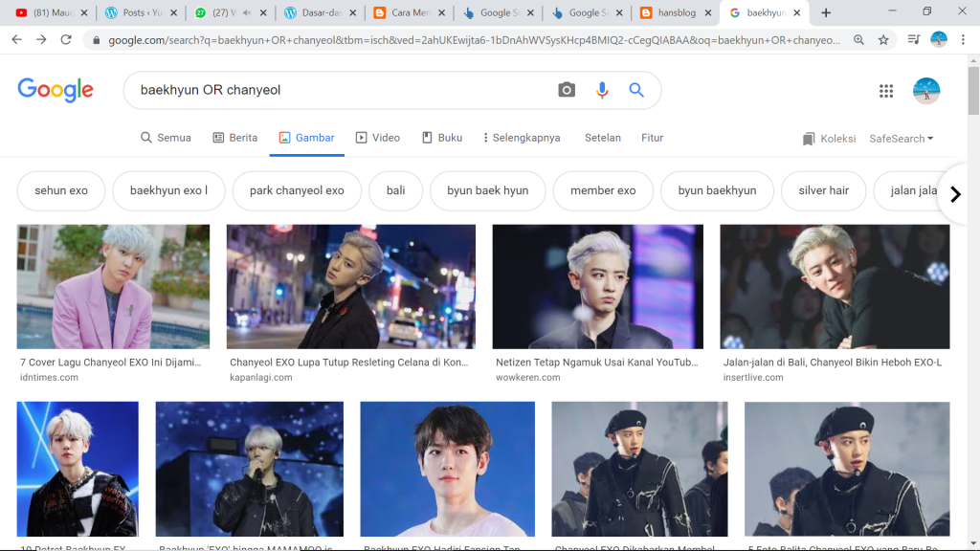Switch to the Berita tab
The image size is (980, 551).
tap(234, 138)
